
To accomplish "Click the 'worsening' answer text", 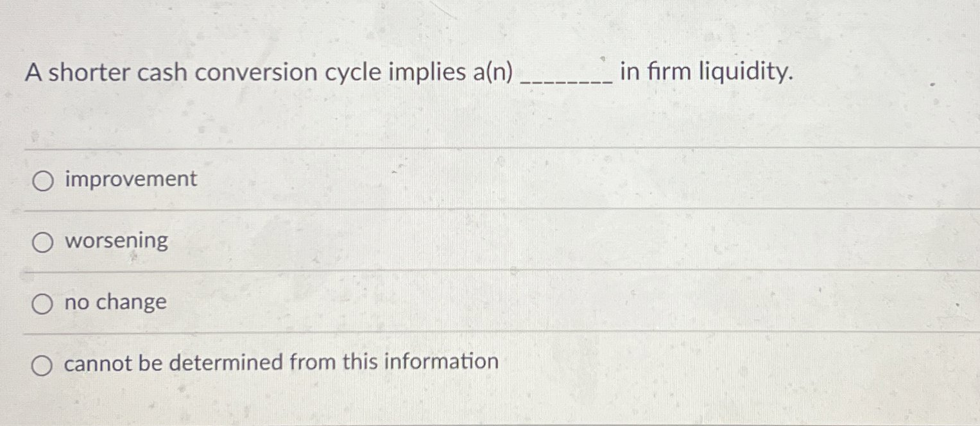I will click(x=116, y=241).
